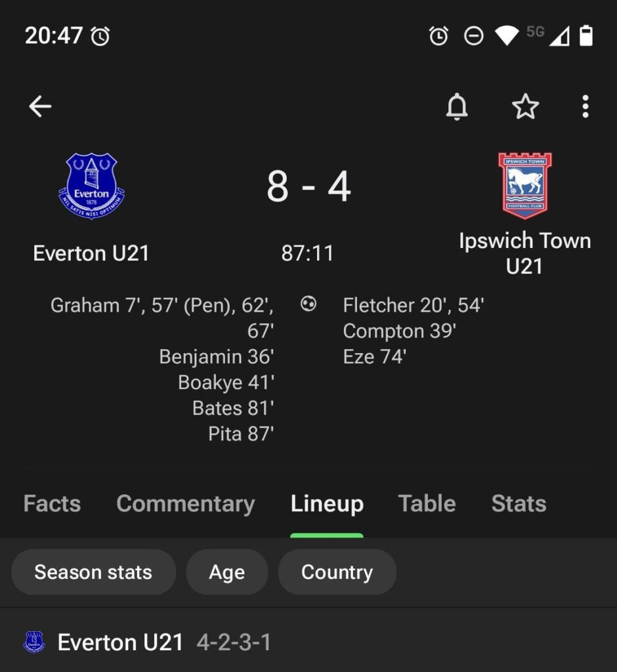This screenshot has width=617, height=672.
Task: Open the three-dot overflow menu
Action: pyautogui.click(x=585, y=106)
